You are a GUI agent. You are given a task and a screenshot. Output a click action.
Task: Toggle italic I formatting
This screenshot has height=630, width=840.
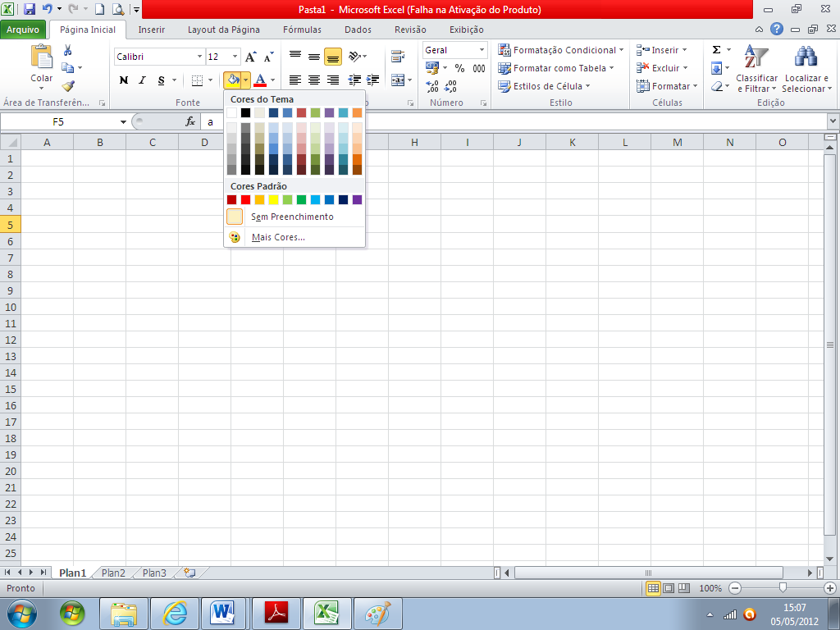142,80
